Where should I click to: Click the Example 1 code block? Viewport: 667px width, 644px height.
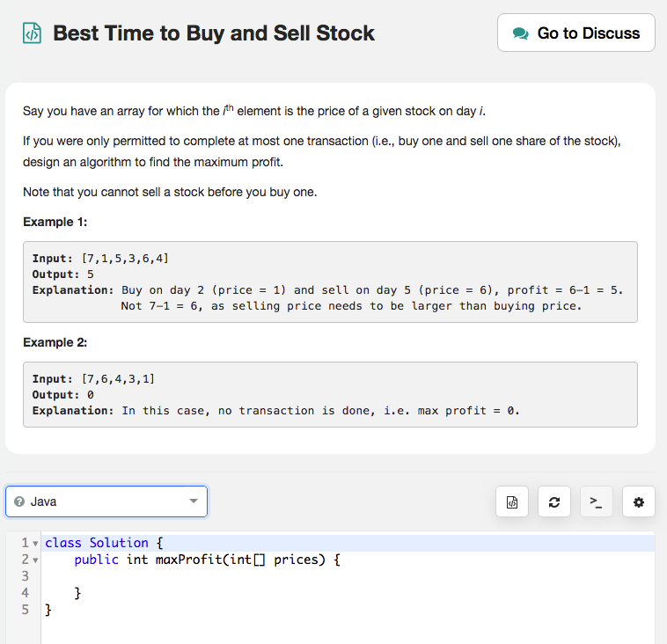pyautogui.click(x=330, y=282)
